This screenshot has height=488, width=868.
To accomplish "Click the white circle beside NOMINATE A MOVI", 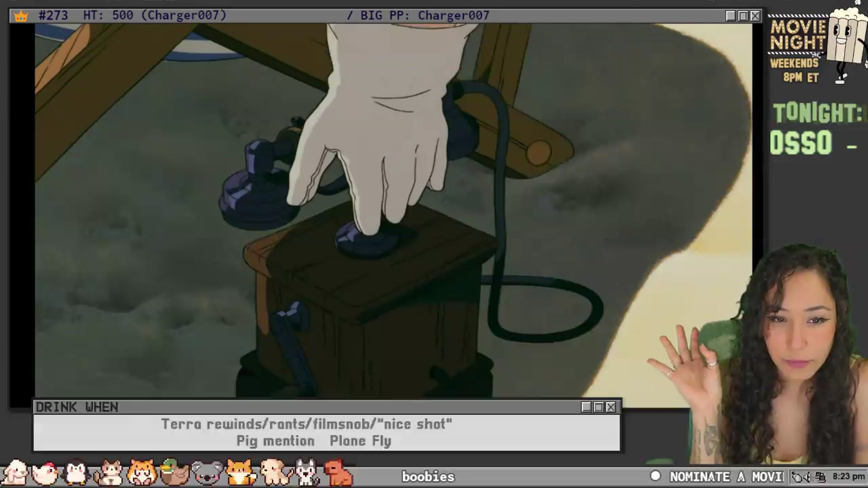I will (x=655, y=476).
